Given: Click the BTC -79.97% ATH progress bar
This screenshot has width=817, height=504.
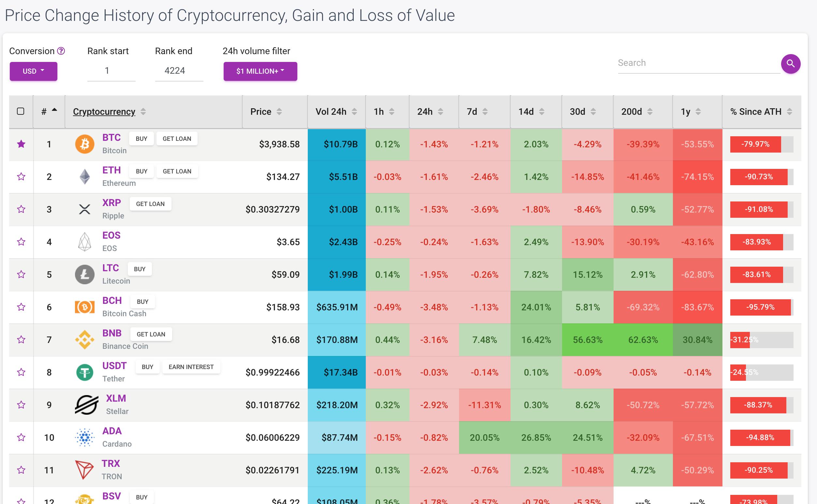Looking at the screenshot, I should (762, 144).
